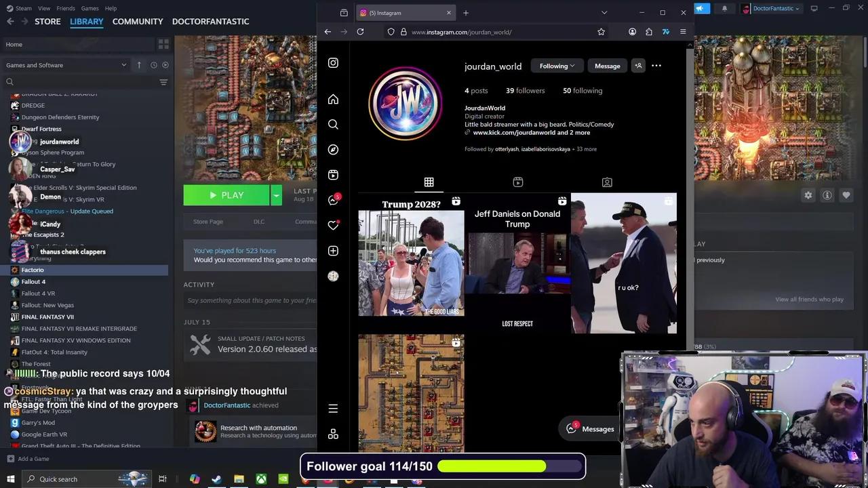The image size is (868, 488).
Task: Open Factorio Store Page link
Action: [208, 222]
